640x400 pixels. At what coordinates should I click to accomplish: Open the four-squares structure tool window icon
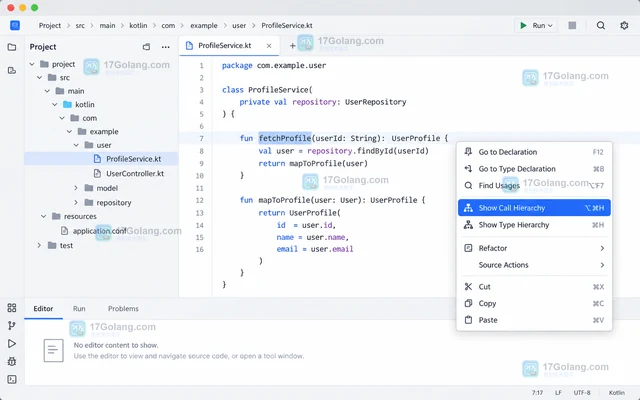(12, 308)
